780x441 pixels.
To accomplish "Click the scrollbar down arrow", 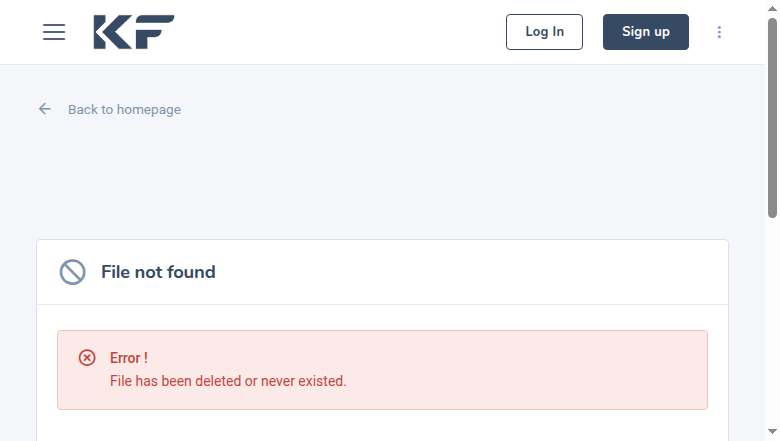I will click(x=772, y=432).
